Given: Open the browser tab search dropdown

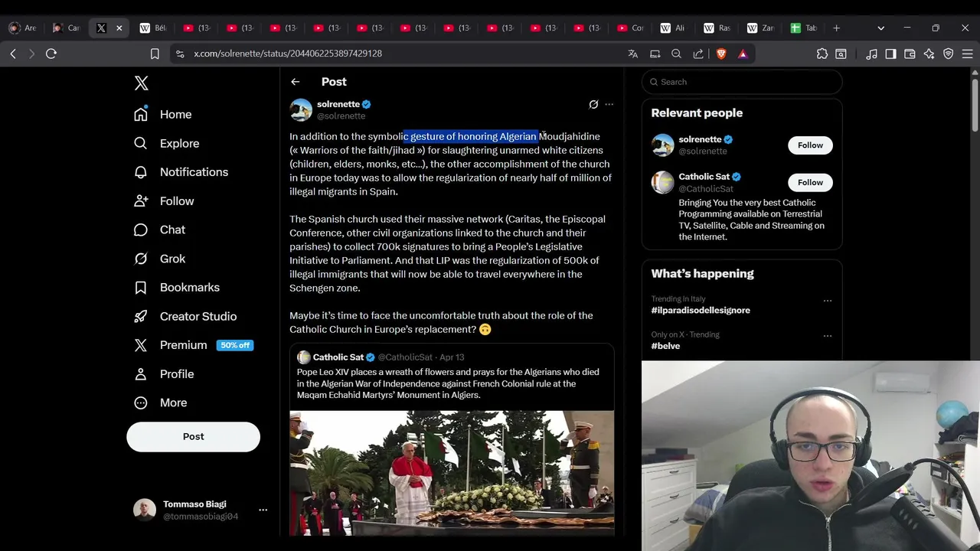Looking at the screenshot, I should pyautogui.click(x=880, y=28).
